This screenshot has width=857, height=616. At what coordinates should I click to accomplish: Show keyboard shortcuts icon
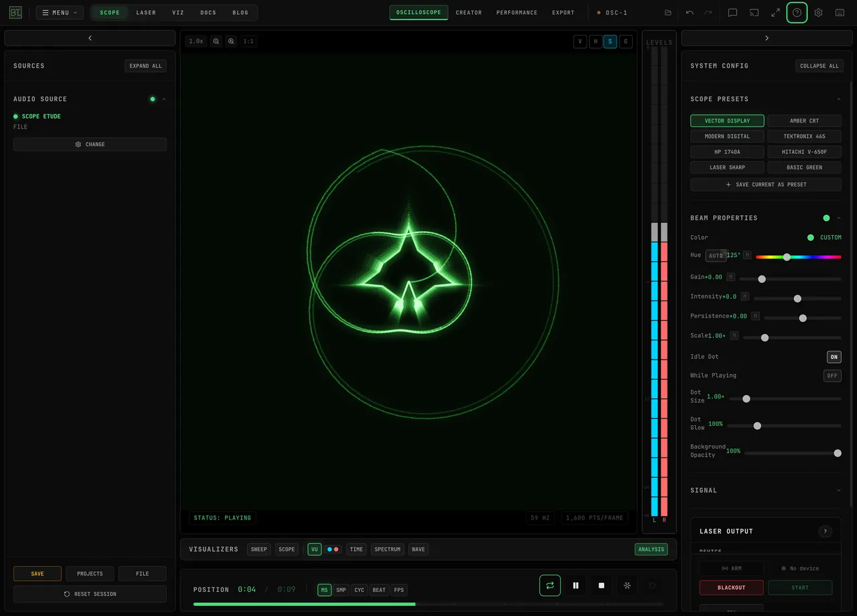coord(840,13)
